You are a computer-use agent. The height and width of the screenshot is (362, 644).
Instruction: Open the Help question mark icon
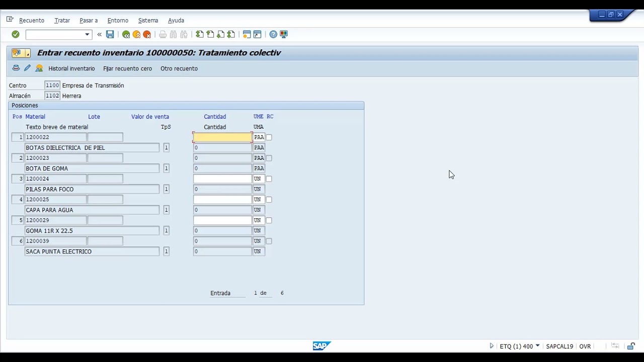pyautogui.click(x=273, y=34)
